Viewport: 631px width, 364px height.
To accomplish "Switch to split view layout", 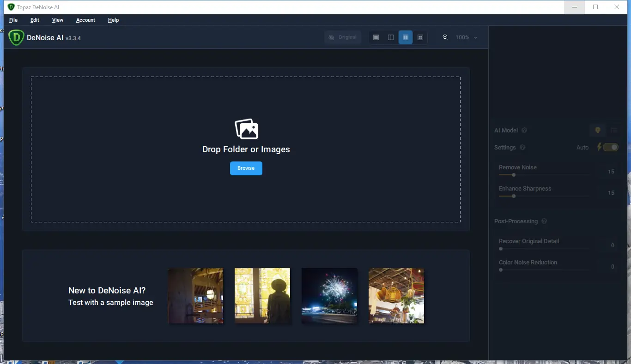I will click(x=391, y=37).
